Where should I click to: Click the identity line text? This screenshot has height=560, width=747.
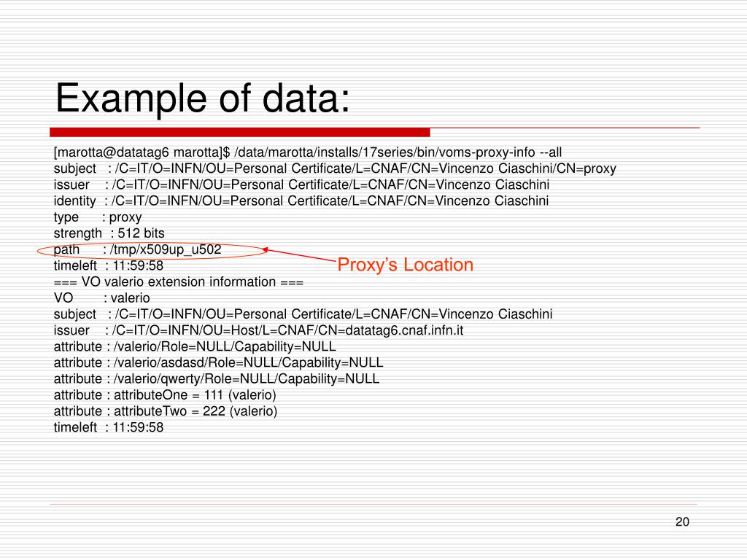click(301, 201)
